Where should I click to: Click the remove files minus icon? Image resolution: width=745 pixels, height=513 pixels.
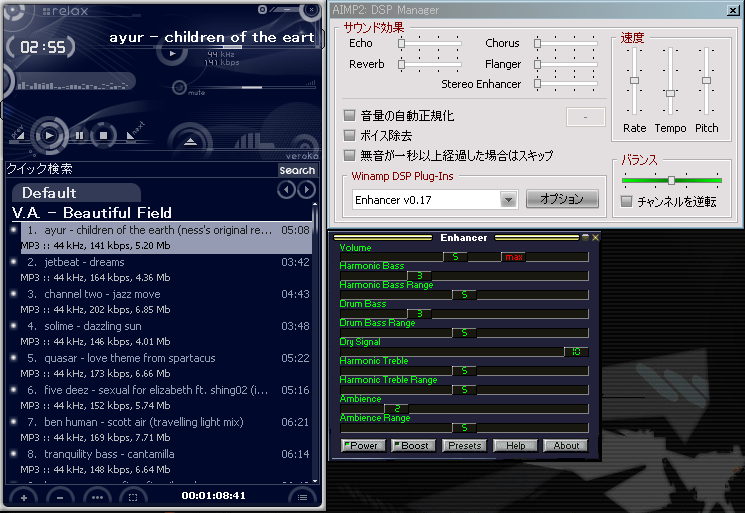(x=60, y=497)
